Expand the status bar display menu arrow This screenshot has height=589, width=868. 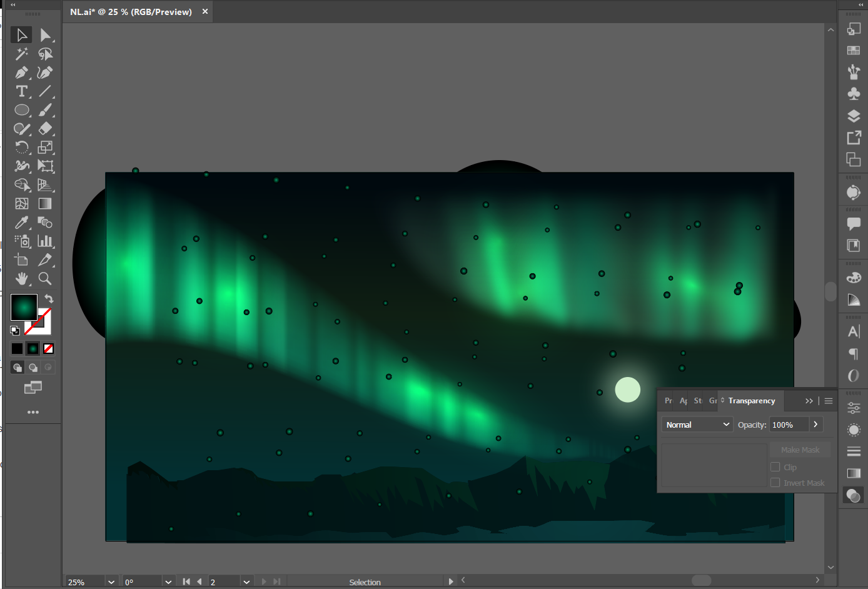pos(450,581)
